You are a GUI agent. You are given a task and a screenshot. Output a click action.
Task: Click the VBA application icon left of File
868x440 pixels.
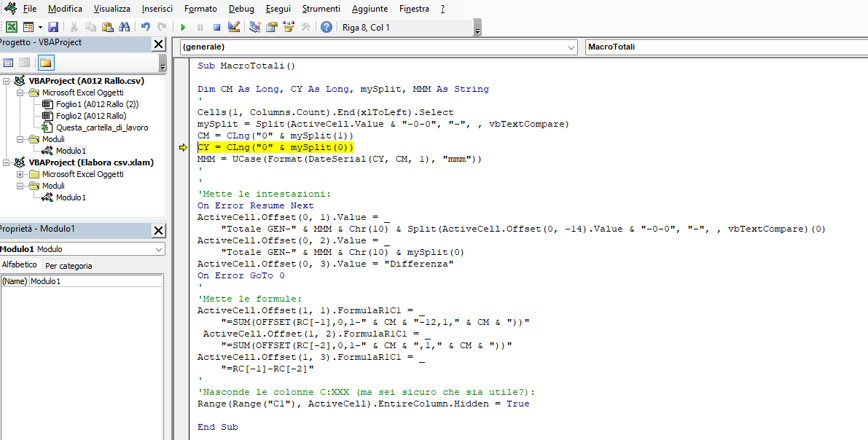(x=10, y=9)
